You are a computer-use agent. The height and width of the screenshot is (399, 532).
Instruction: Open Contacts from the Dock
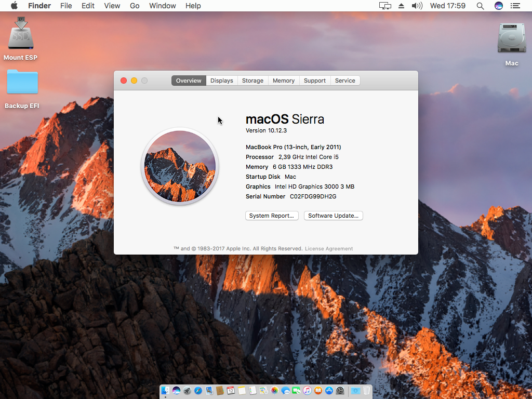coord(220,391)
